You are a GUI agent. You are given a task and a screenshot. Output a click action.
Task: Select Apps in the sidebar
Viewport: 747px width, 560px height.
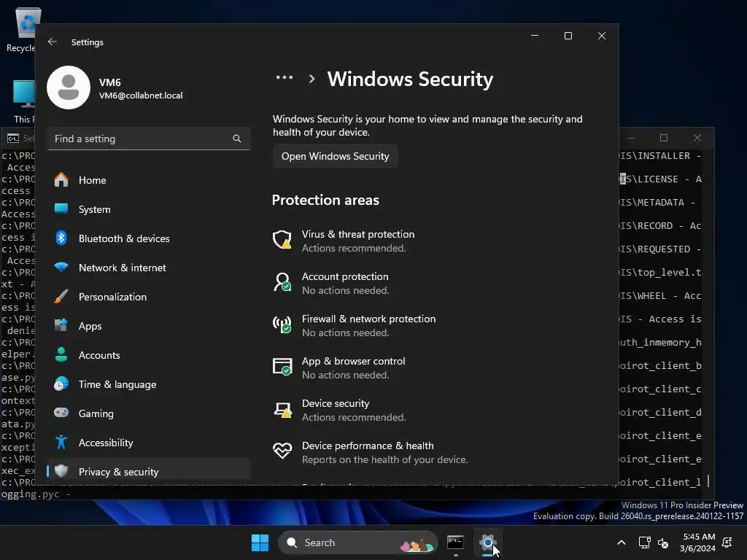[x=149, y=326]
